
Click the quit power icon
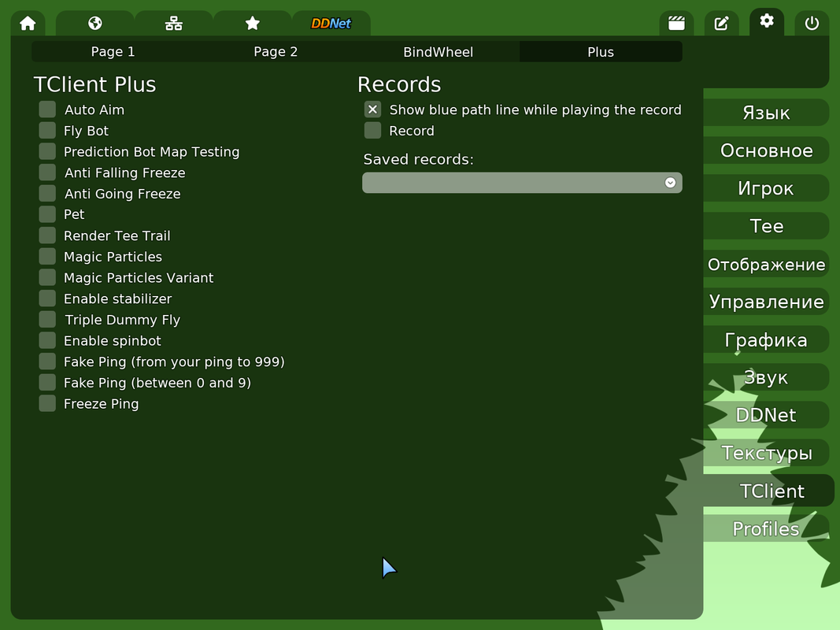click(812, 24)
